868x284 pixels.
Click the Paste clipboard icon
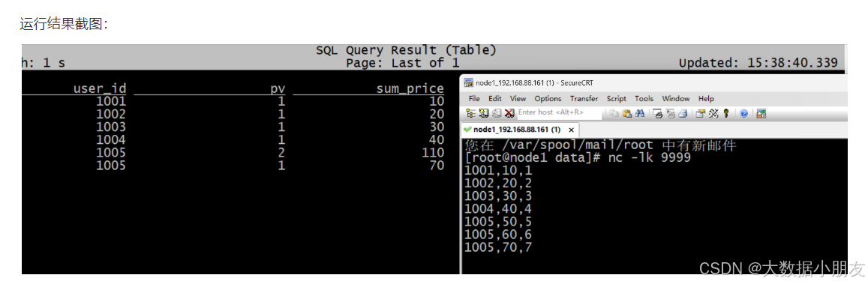pos(627,113)
